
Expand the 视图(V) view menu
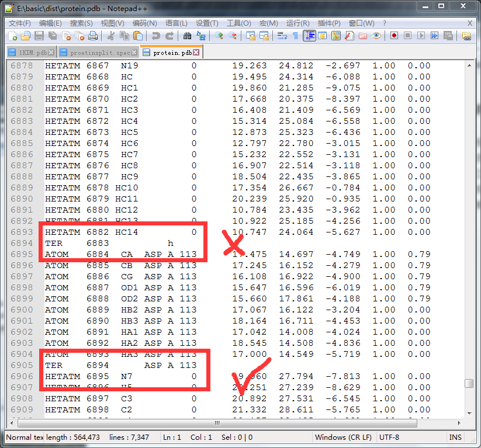(112, 23)
